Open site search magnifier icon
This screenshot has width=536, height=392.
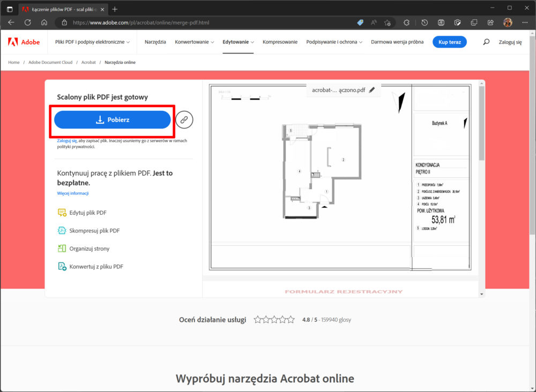486,42
